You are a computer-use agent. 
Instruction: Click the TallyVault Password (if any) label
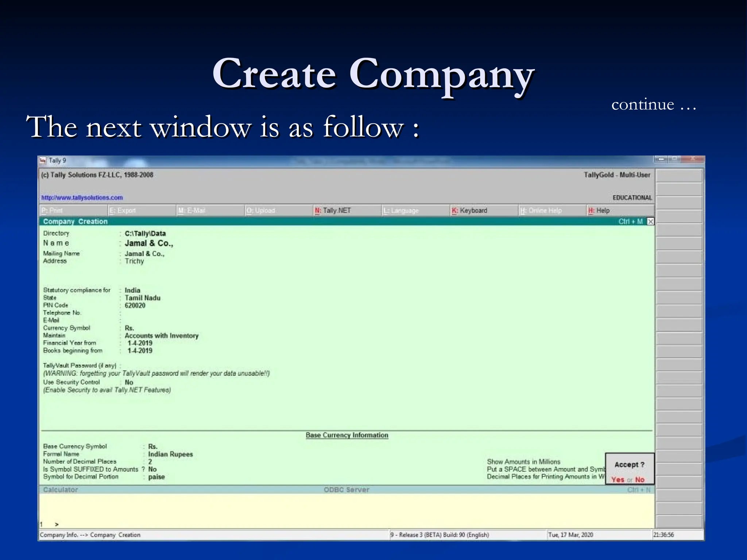[80, 365]
